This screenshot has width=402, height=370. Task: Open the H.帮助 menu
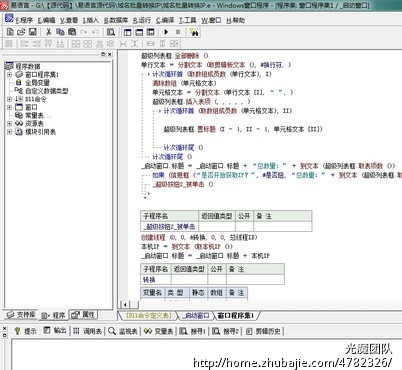(235, 20)
